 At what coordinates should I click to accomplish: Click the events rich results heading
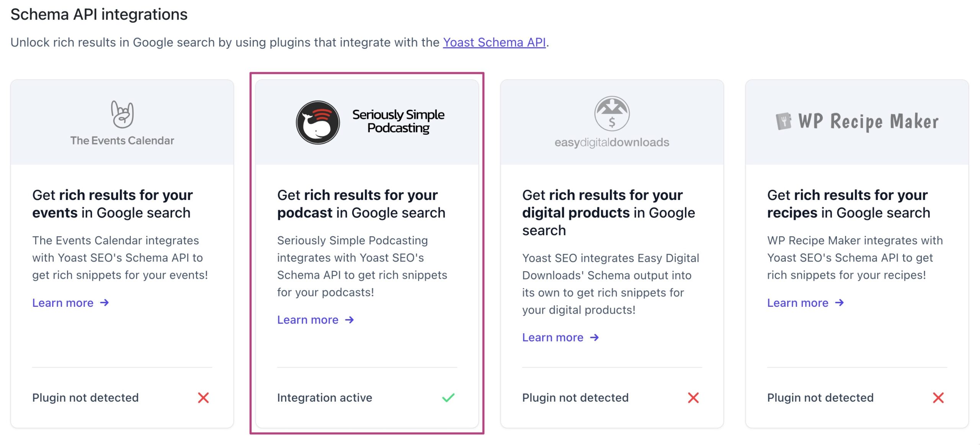point(112,204)
